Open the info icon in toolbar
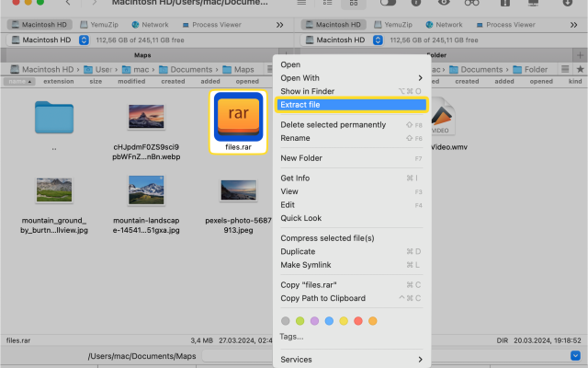 416,3
